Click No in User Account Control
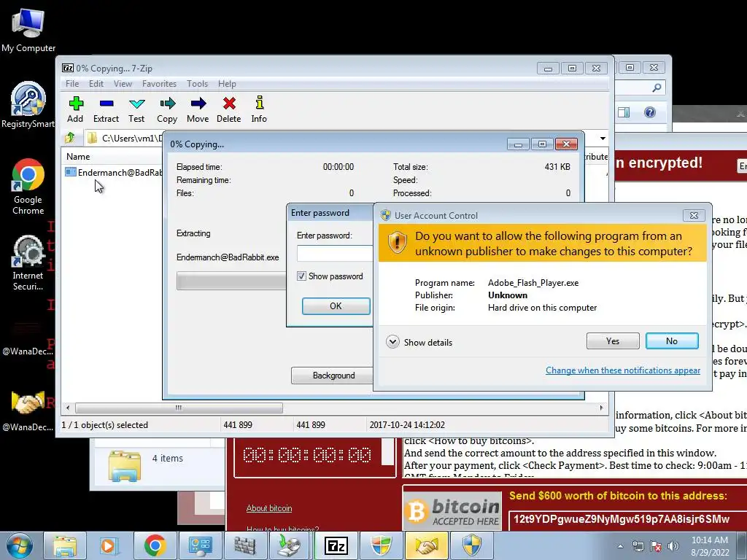Image resolution: width=747 pixels, height=560 pixels. point(672,341)
